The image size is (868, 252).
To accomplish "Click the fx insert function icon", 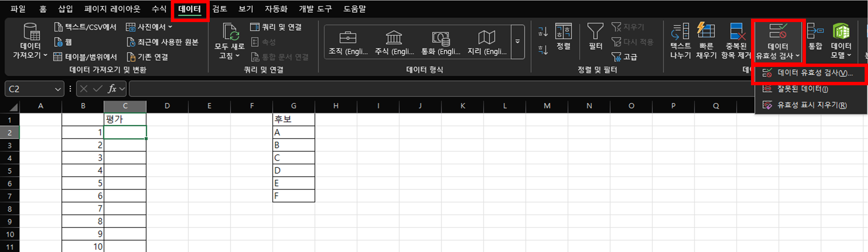I will [112, 89].
